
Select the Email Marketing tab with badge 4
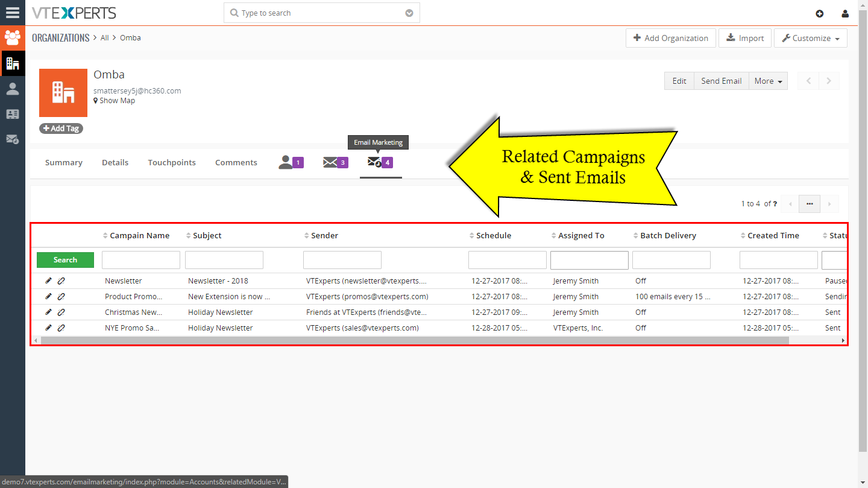(380, 162)
